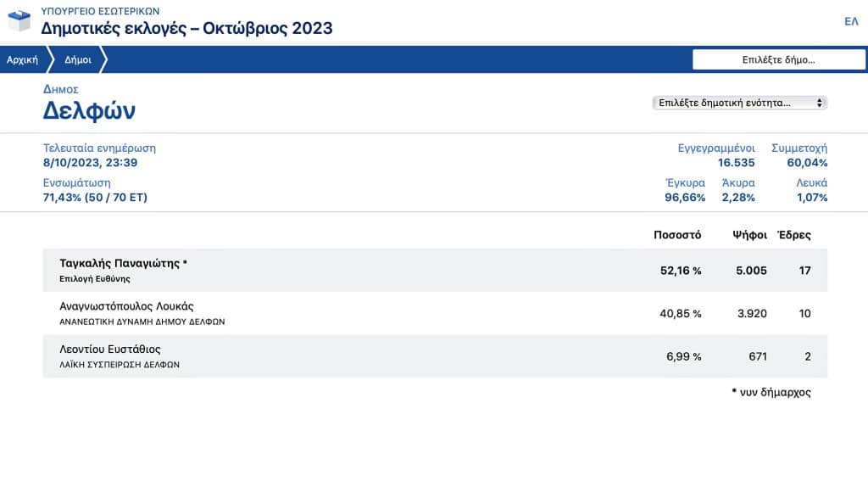
Task: Open Δήμοι breadcrumb item
Action: click(79, 59)
